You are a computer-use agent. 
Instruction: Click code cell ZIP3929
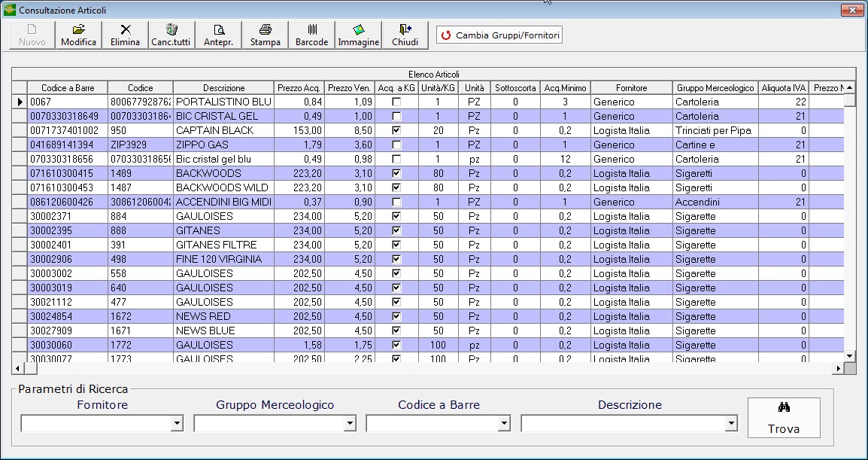(x=141, y=145)
